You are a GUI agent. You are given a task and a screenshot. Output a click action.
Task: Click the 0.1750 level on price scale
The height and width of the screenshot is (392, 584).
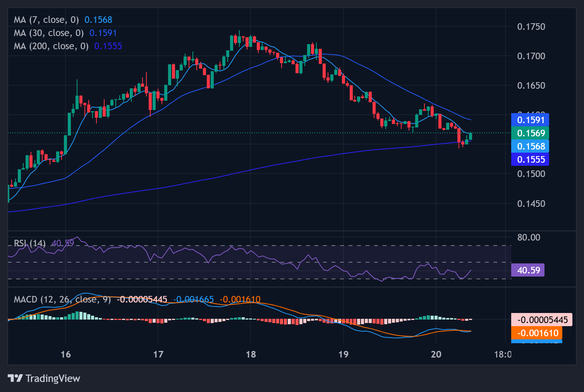coord(531,27)
